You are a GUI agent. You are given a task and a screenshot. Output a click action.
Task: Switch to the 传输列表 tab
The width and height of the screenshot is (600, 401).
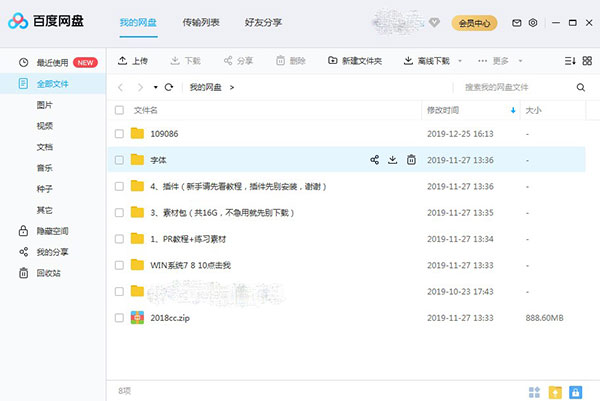click(210, 22)
